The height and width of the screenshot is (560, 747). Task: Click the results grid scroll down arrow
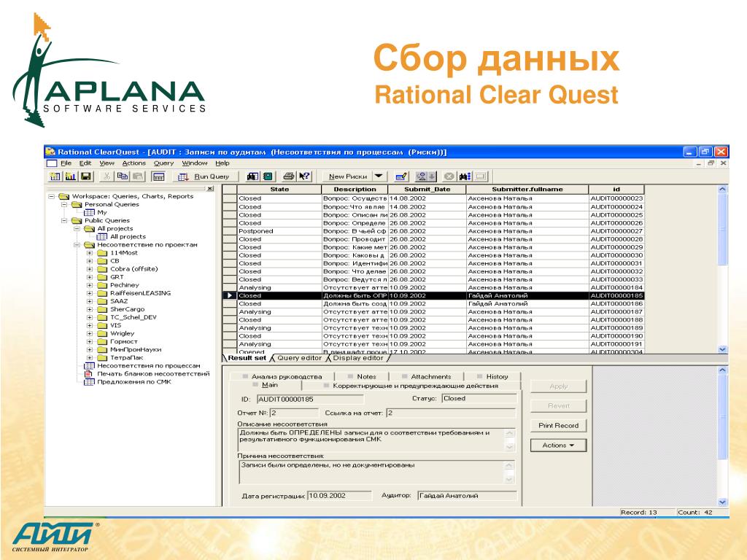722,349
